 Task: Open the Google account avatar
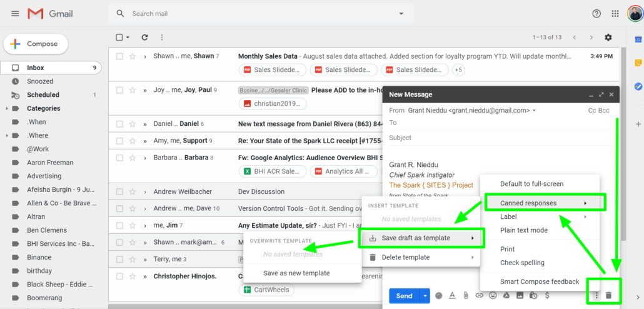click(635, 14)
